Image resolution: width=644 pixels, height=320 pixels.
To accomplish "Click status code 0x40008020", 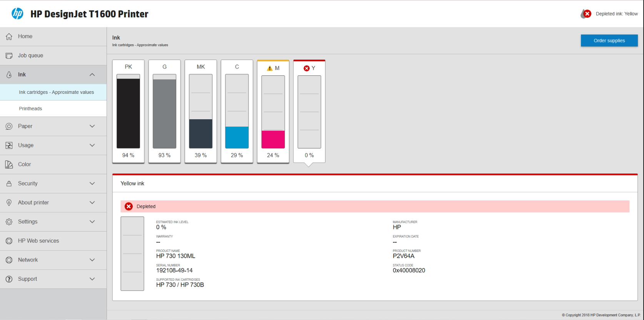I will (x=409, y=270).
